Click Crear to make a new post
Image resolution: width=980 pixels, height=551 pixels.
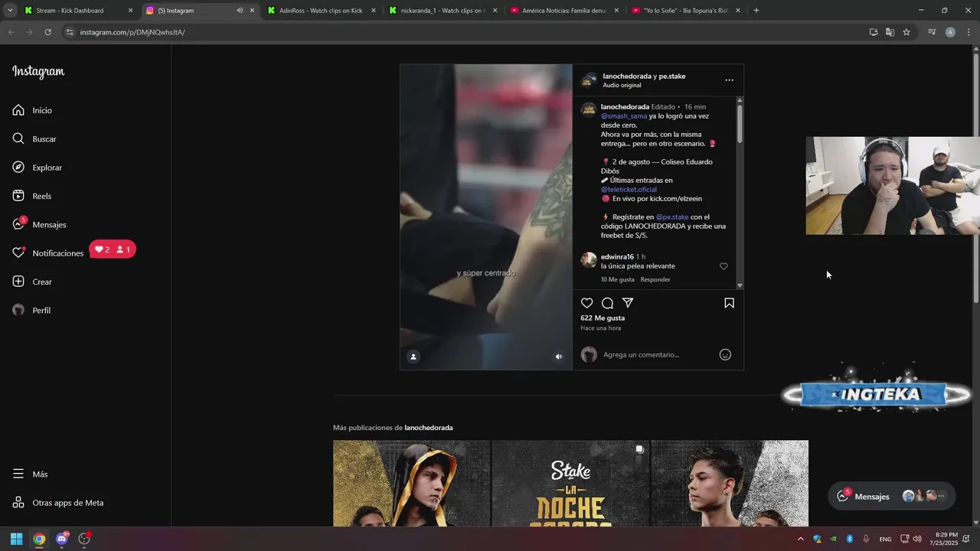pyautogui.click(x=32, y=282)
